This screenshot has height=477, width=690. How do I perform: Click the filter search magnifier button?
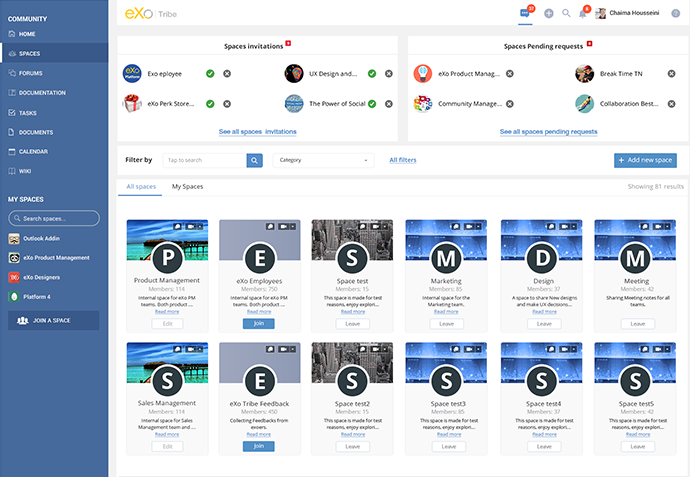click(x=254, y=160)
